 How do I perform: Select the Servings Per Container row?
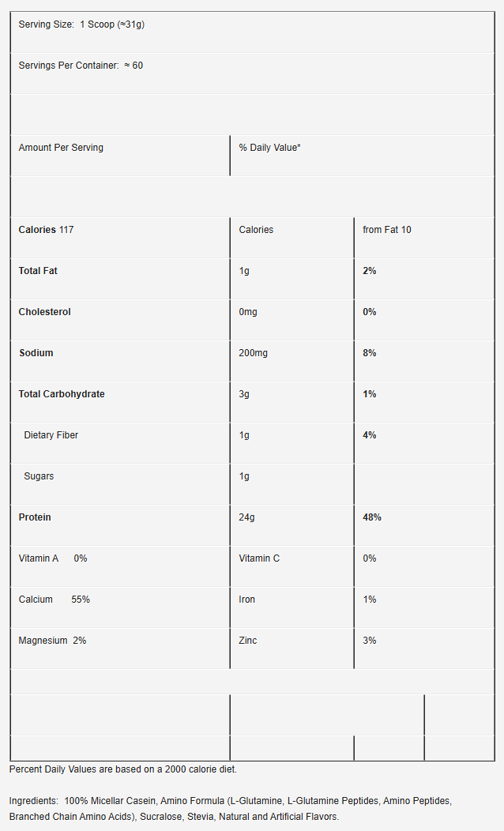click(x=252, y=73)
